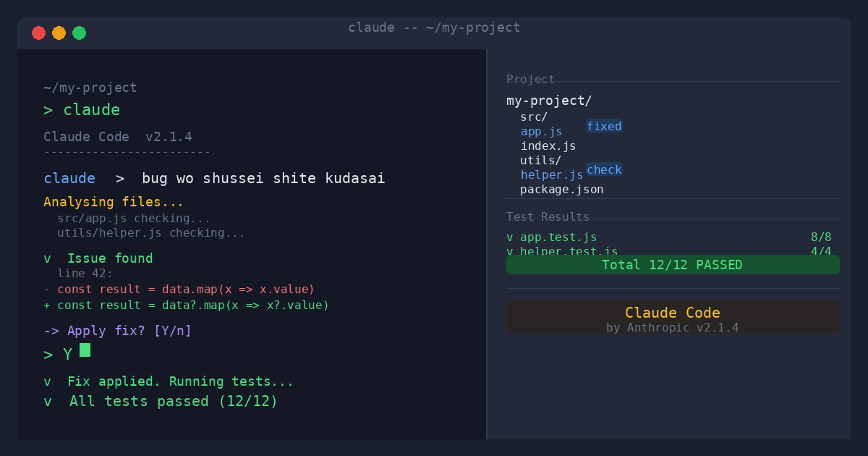The height and width of the screenshot is (456, 868).
Task: Click the green added code diff line
Action: coord(187,305)
